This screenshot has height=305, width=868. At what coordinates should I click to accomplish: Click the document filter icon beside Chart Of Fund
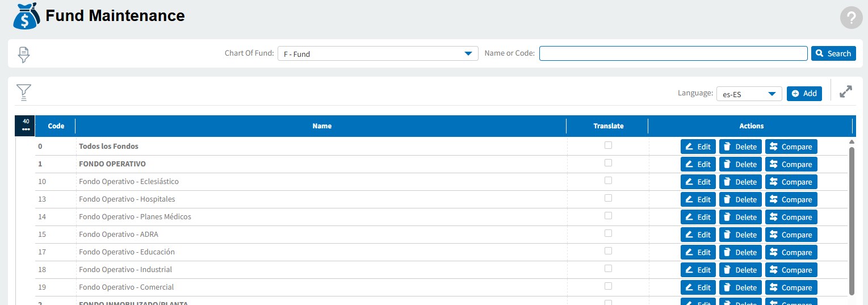(23, 55)
